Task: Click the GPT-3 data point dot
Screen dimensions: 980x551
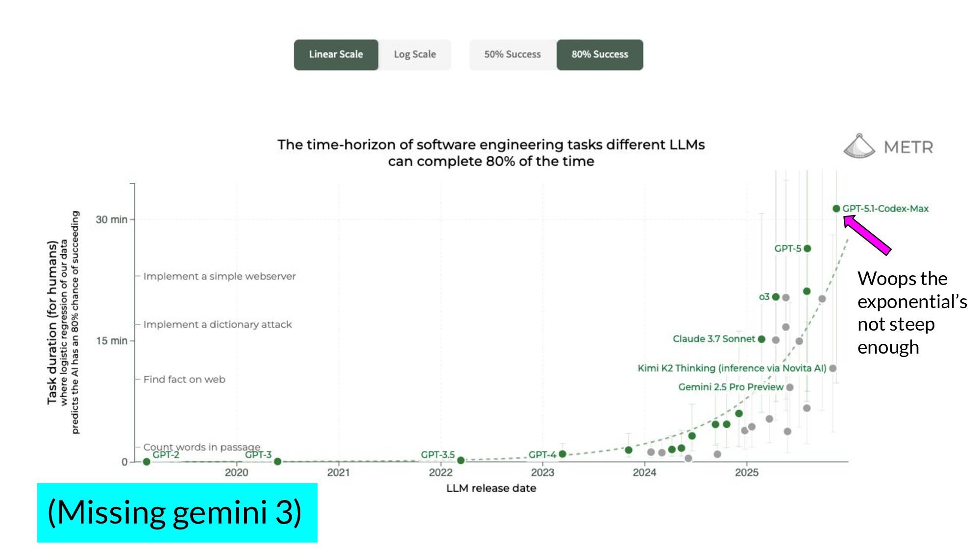Action: [x=277, y=461]
